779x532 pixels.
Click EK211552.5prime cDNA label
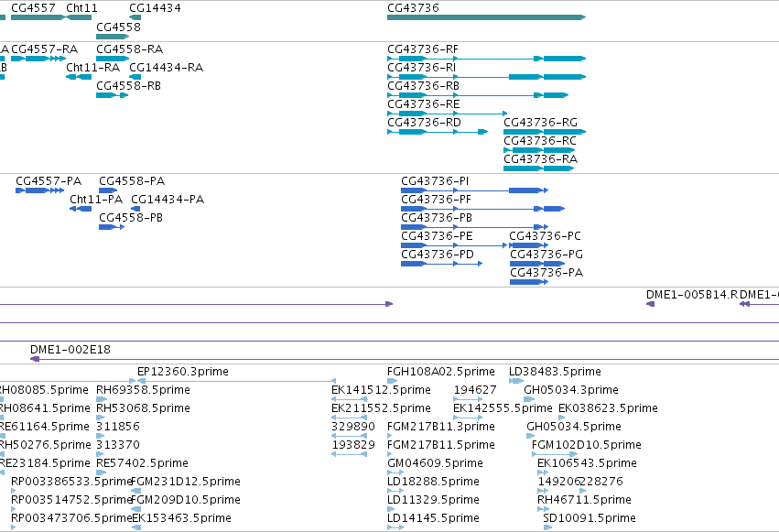tap(381, 408)
